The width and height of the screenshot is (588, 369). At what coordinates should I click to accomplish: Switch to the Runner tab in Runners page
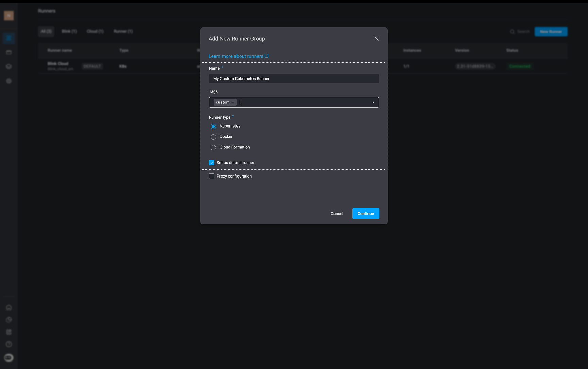123,31
